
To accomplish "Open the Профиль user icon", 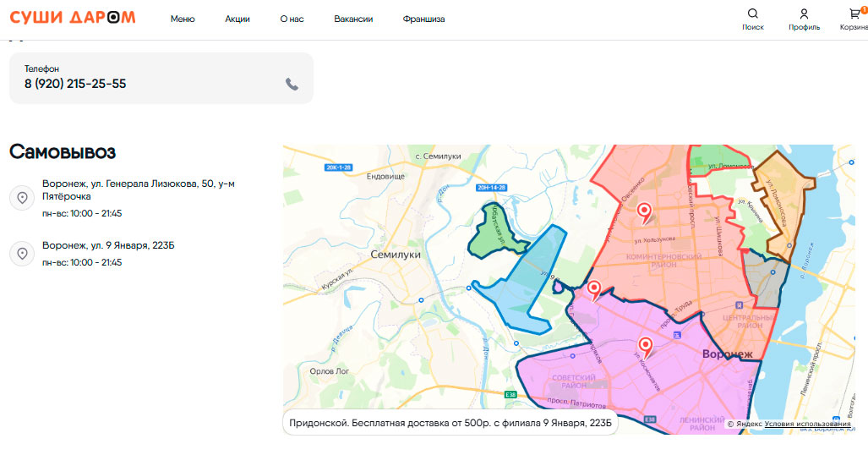I will click(x=804, y=14).
